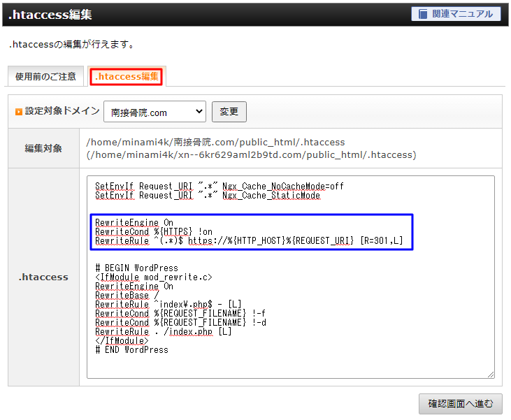Click the 'RewriteBase /' line

tap(127, 295)
